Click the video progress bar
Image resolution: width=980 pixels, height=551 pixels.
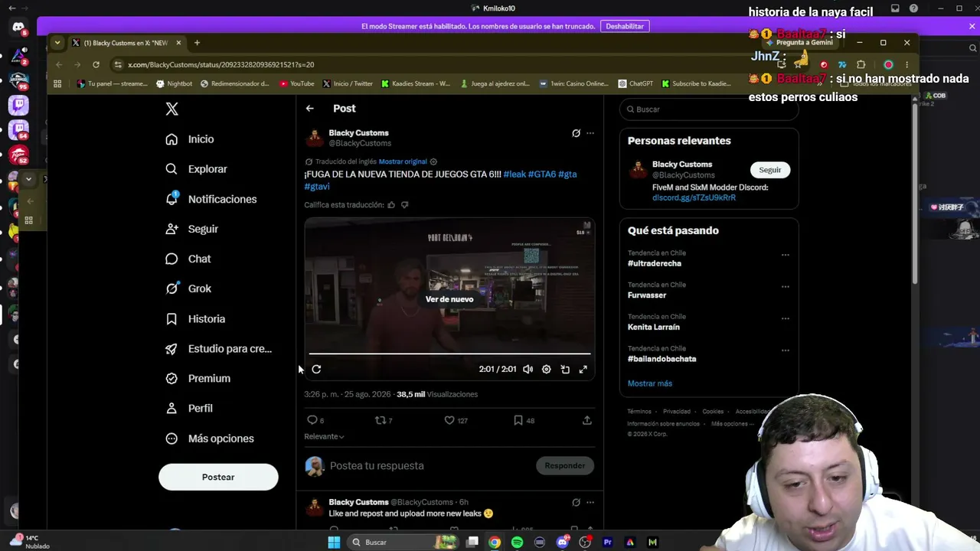[449, 354]
